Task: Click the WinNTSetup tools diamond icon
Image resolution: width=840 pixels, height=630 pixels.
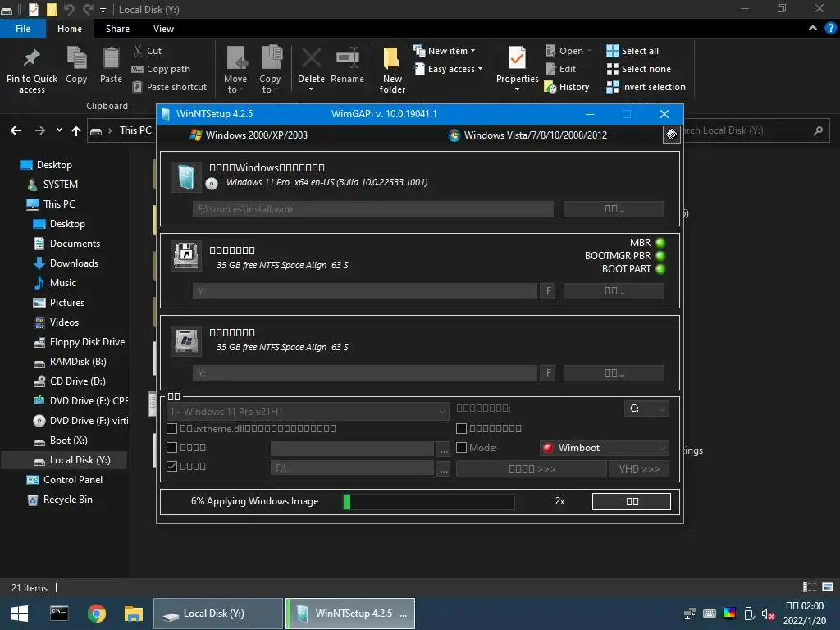Action: [671, 134]
